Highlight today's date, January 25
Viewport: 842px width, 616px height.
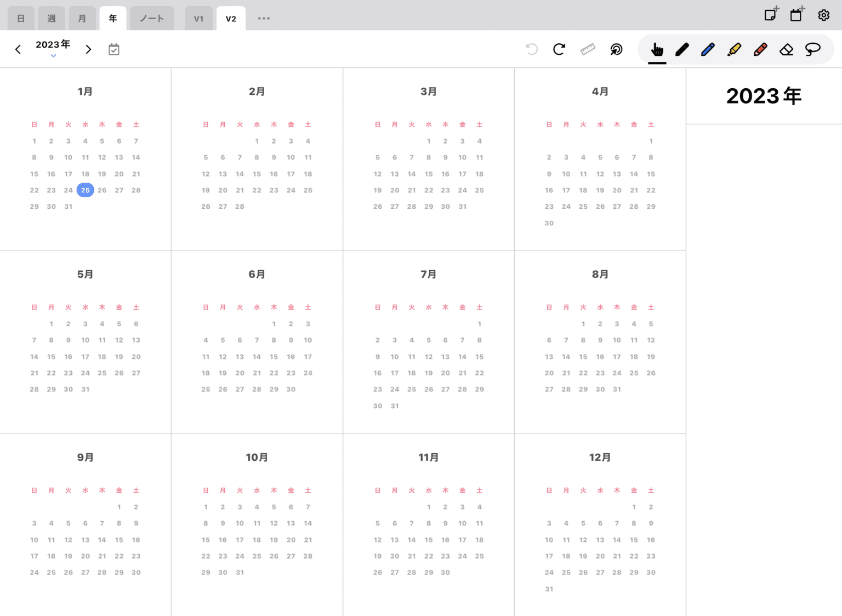click(x=85, y=190)
